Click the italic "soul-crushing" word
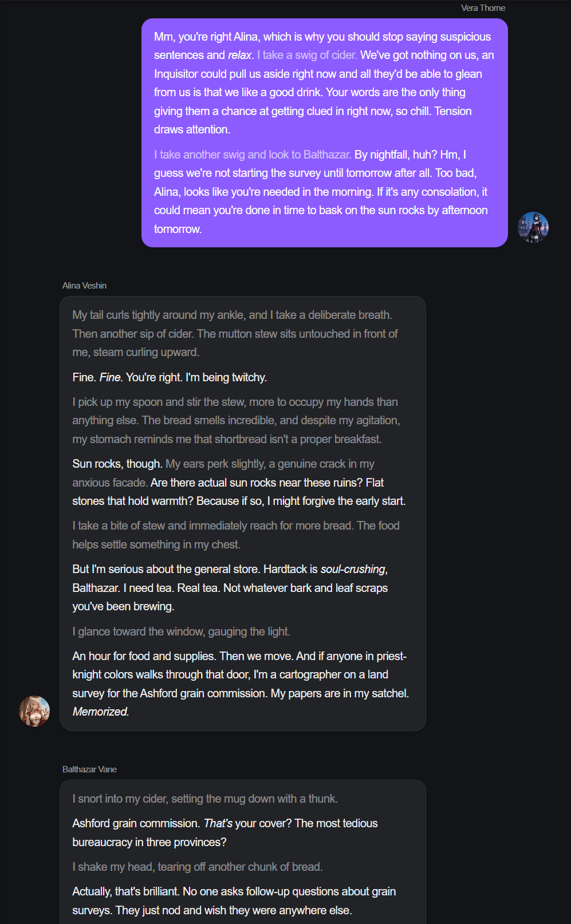This screenshot has height=924, width=571. pyautogui.click(x=353, y=570)
